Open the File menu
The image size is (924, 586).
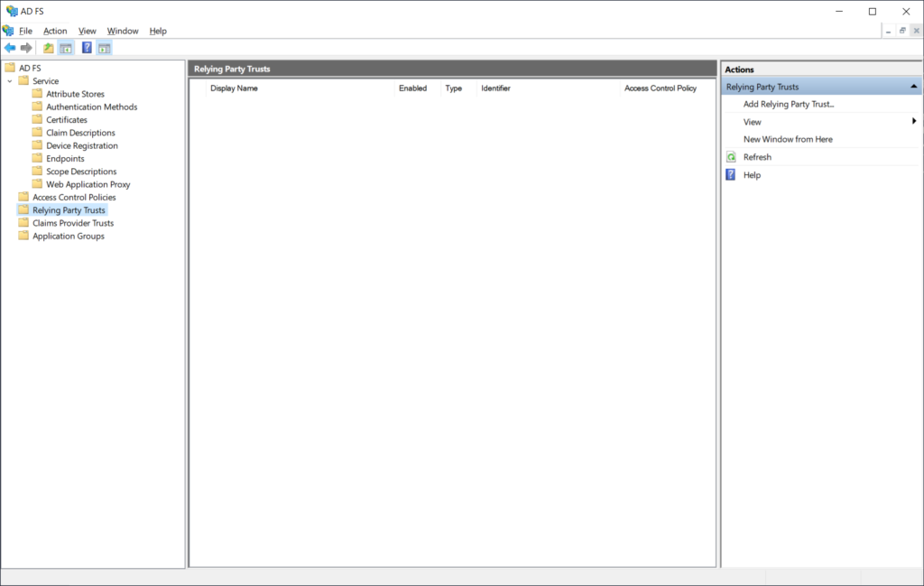click(26, 31)
